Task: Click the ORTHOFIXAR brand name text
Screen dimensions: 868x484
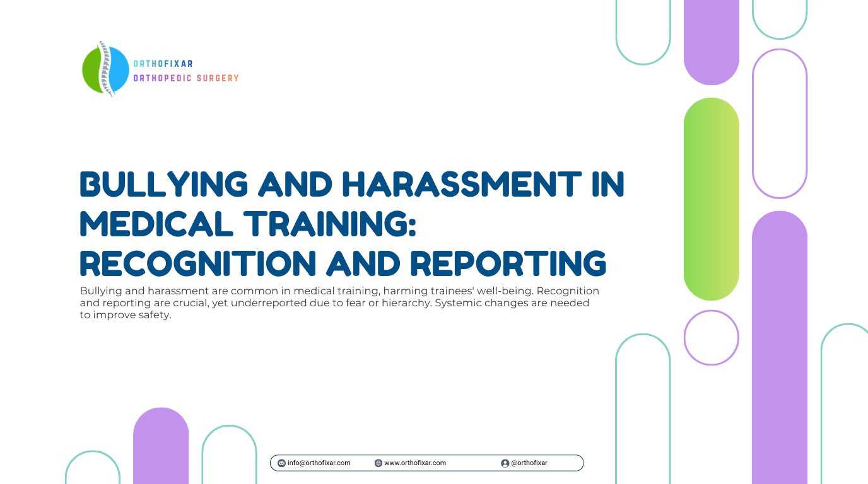Action: pos(163,64)
